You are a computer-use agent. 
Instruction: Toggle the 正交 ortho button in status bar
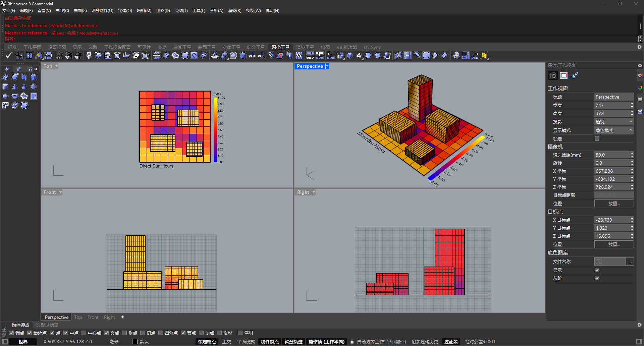click(x=226, y=342)
